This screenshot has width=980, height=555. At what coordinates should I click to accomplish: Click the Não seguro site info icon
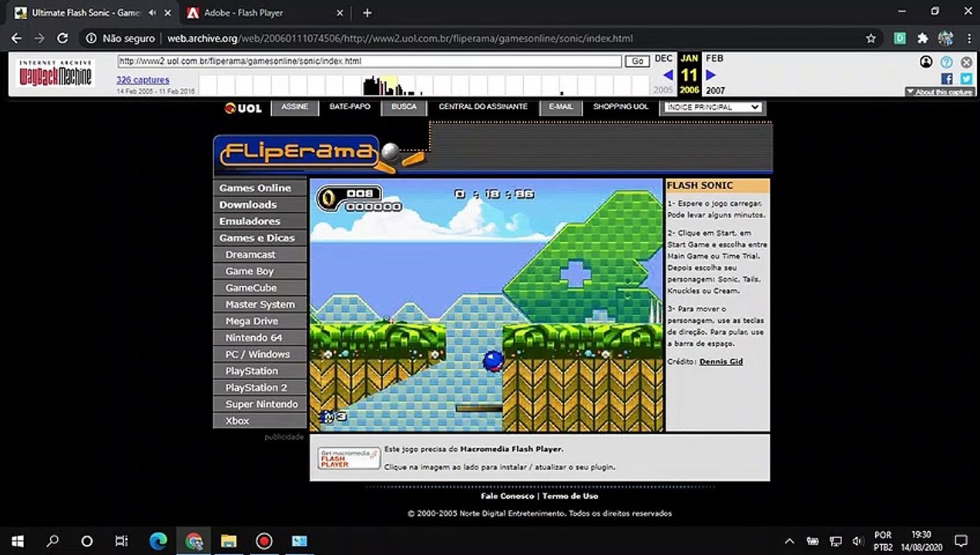click(91, 38)
